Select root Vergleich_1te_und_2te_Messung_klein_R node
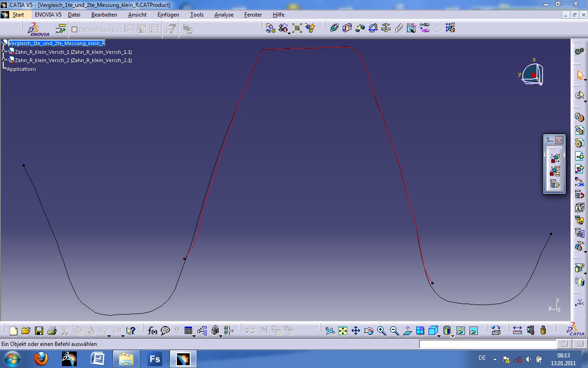The height and width of the screenshot is (368, 588). tap(57, 43)
